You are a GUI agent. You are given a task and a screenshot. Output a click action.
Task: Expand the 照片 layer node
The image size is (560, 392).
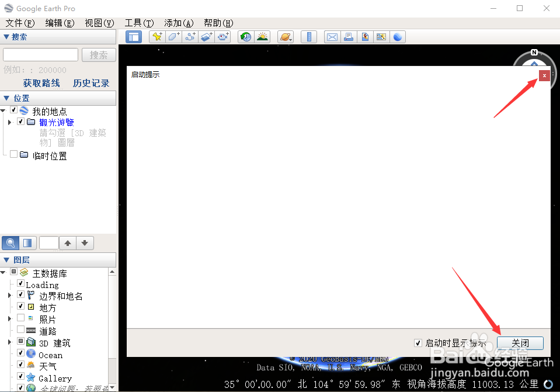point(10,318)
